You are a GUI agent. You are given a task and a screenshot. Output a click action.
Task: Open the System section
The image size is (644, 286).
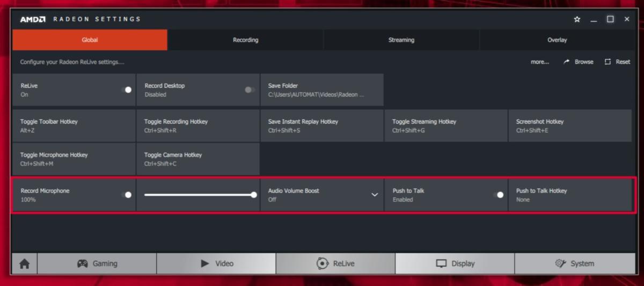click(x=574, y=263)
